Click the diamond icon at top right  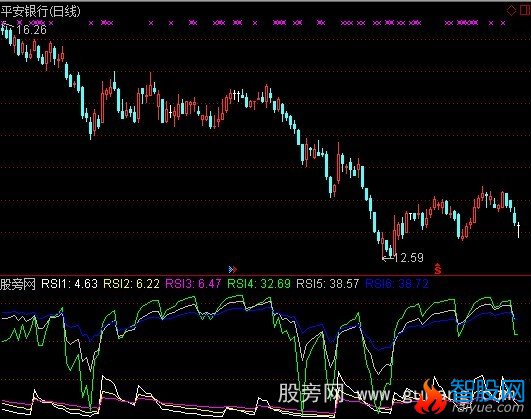pos(511,11)
